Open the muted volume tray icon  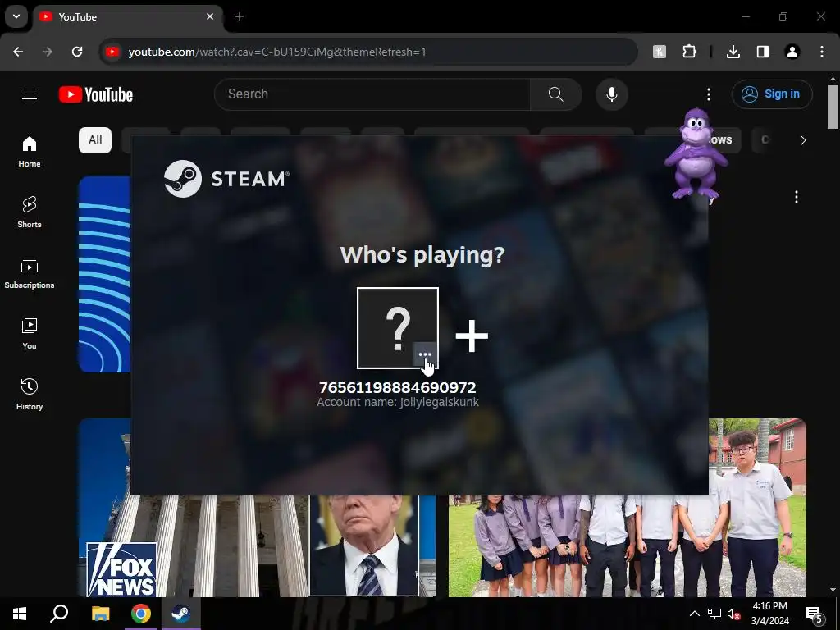(x=733, y=614)
